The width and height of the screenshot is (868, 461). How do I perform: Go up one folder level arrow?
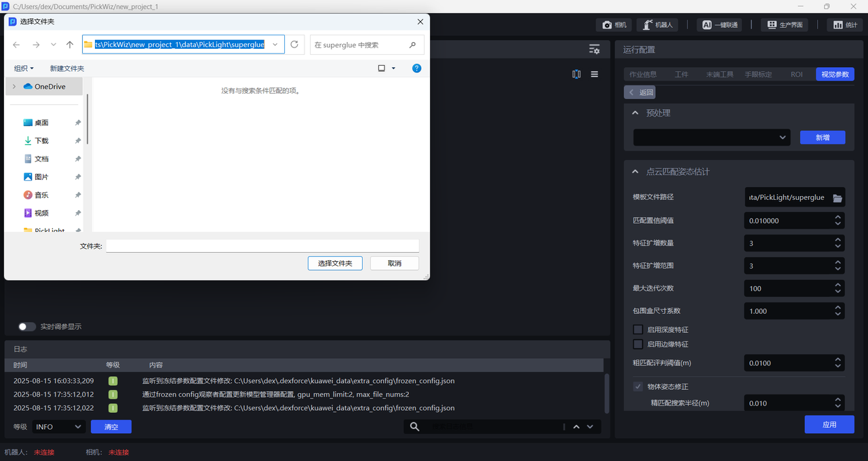click(70, 45)
